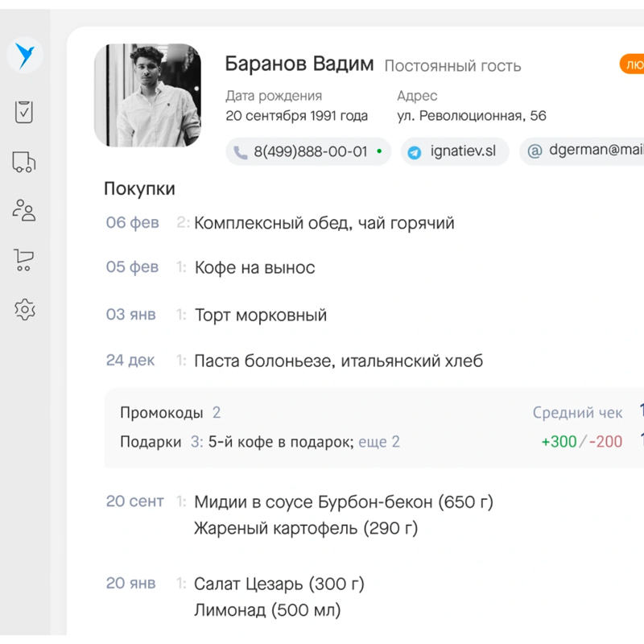Viewport: 644px width, 644px height.
Task: Click the «Дата рождения» label
Action: (x=274, y=96)
